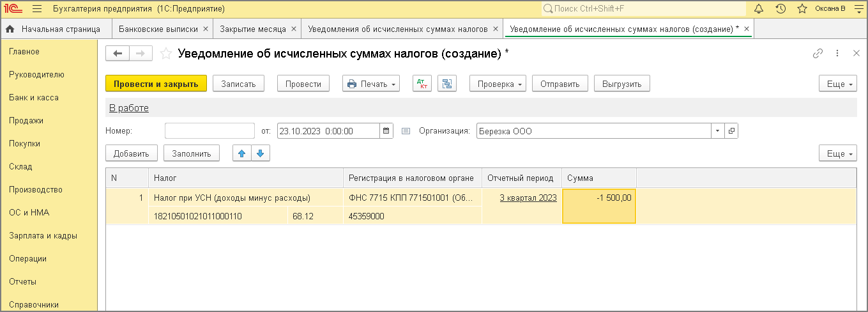Screen dimensions: 868x312
Task: Click Записать button
Action: click(x=238, y=84)
